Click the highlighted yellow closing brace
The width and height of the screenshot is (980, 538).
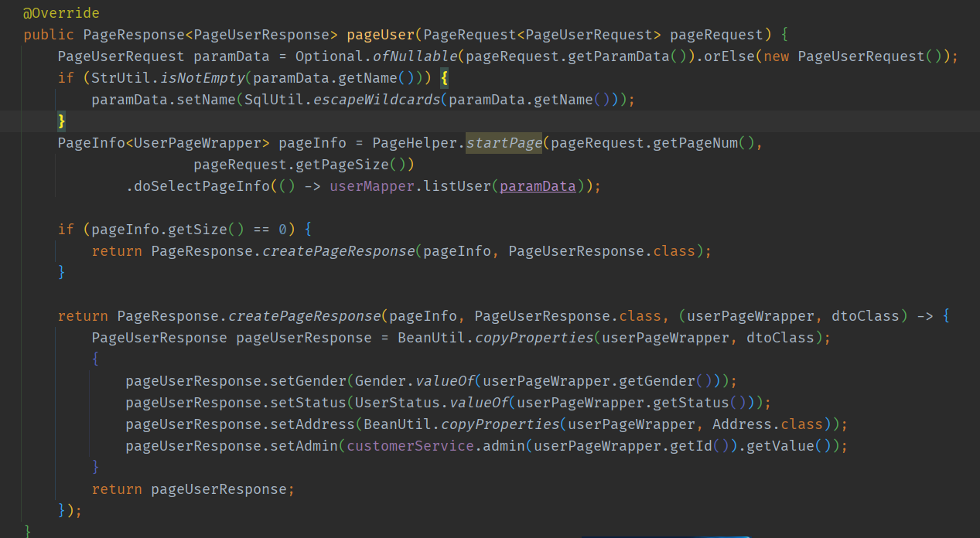[62, 121]
